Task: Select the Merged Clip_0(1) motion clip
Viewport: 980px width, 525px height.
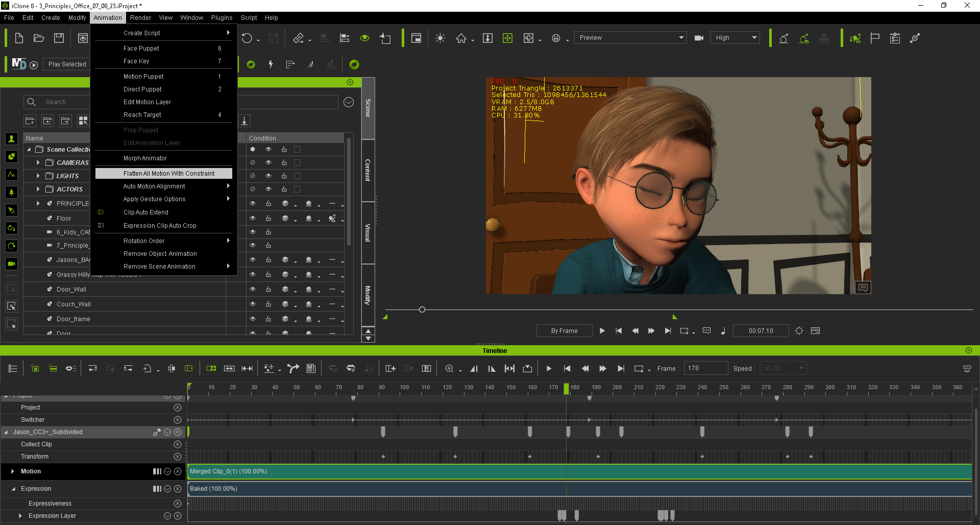Action: (580, 471)
